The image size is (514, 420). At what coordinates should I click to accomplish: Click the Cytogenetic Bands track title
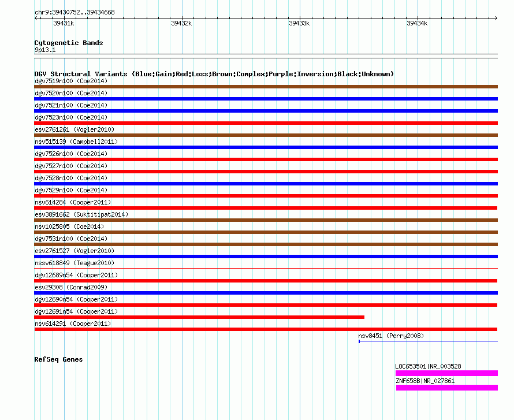point(69,43)
